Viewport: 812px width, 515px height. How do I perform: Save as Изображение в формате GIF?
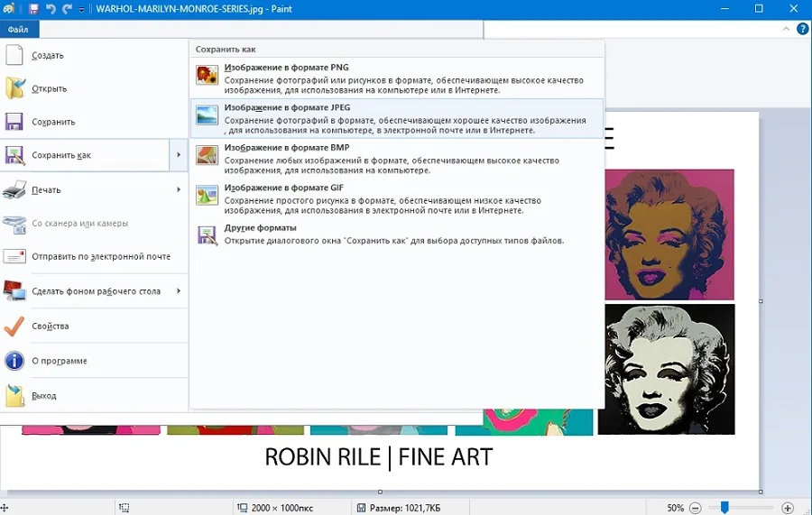397,198
